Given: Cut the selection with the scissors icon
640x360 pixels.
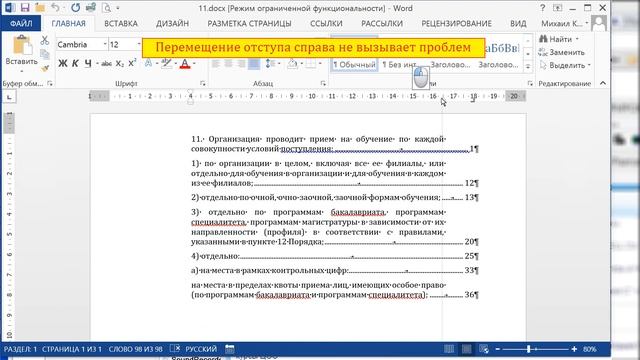Looking at the screenshot, I should (x=44, y=40).
